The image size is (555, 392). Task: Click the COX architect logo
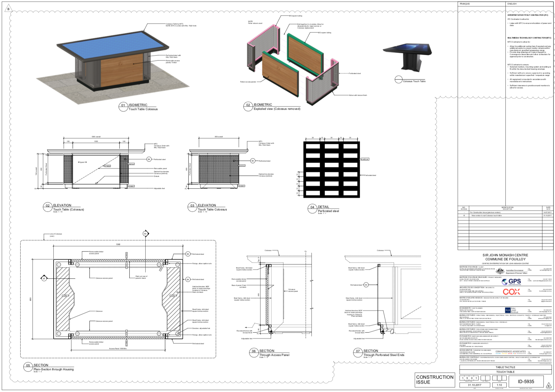[x=511, y=292]
